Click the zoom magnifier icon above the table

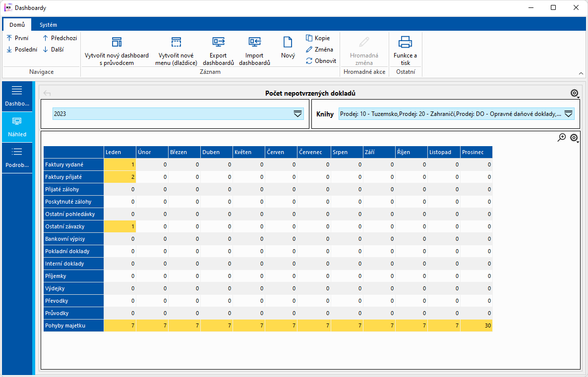[x=562, y=138]
